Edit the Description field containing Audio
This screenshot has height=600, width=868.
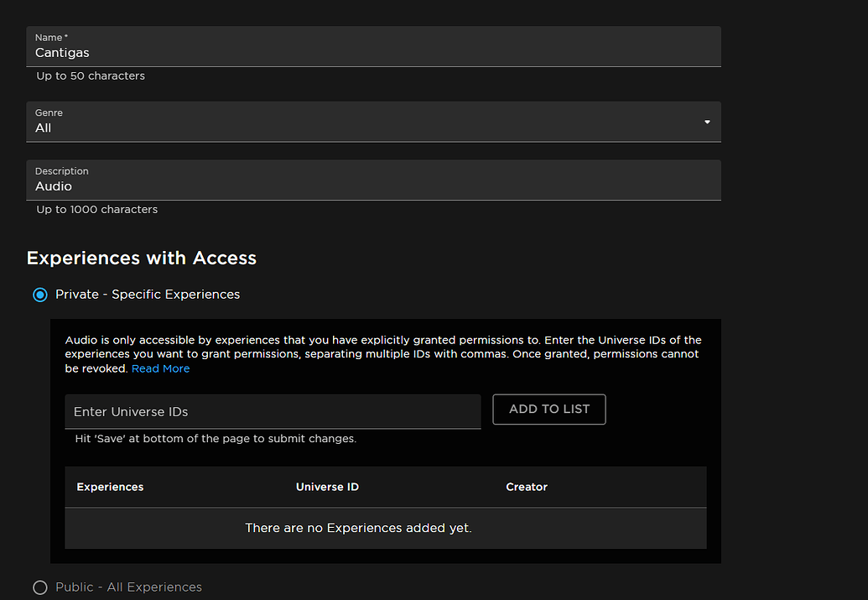click(x=374, y=180)
